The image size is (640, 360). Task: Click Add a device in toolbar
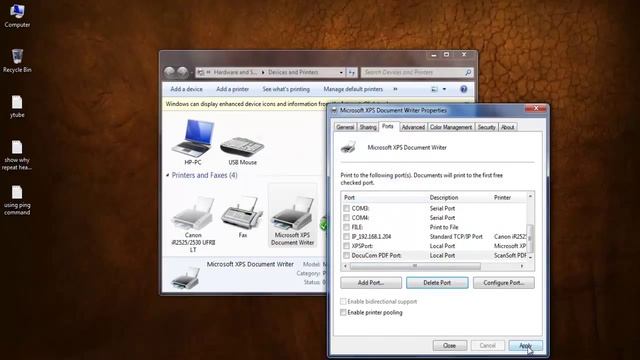coord(186,89)
